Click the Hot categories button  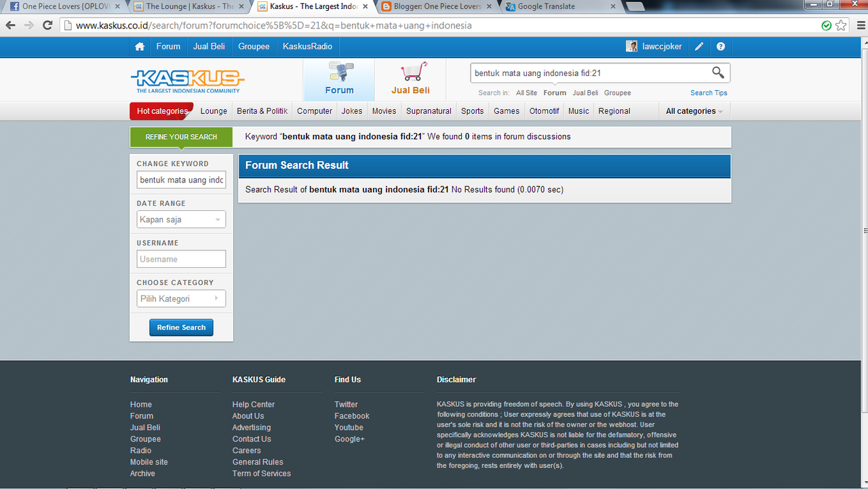coord(161,111)
